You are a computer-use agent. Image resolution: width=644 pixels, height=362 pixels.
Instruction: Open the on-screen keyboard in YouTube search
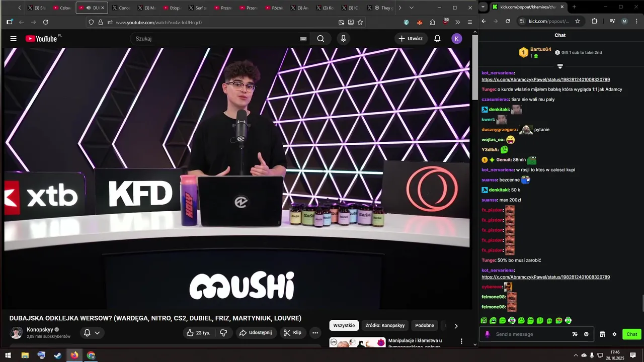(303, 39)
